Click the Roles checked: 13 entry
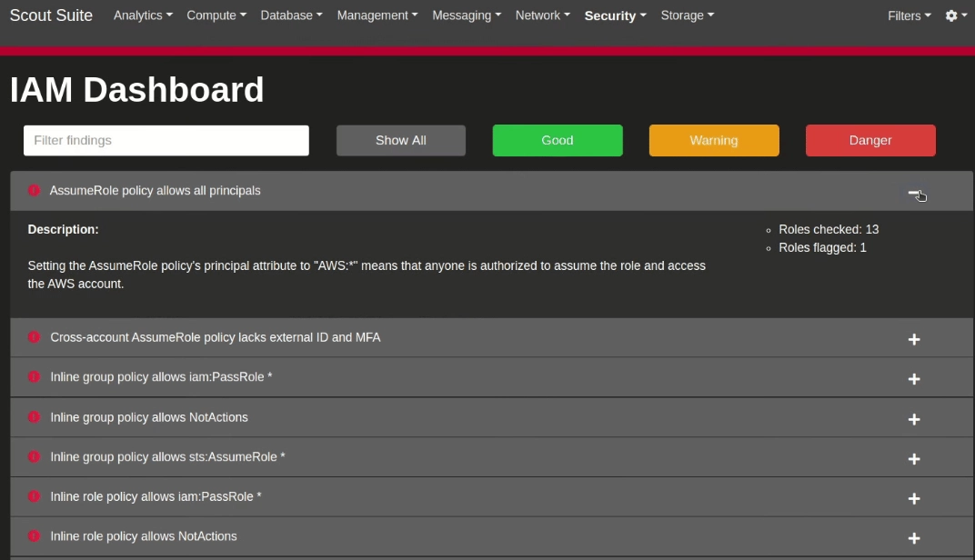 coord(829,229)
